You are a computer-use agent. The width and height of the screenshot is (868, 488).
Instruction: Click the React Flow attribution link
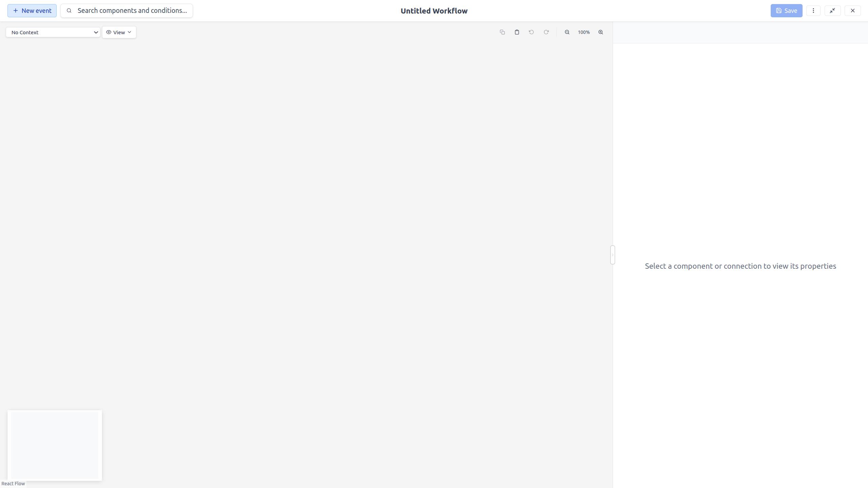tap(13, 484)
